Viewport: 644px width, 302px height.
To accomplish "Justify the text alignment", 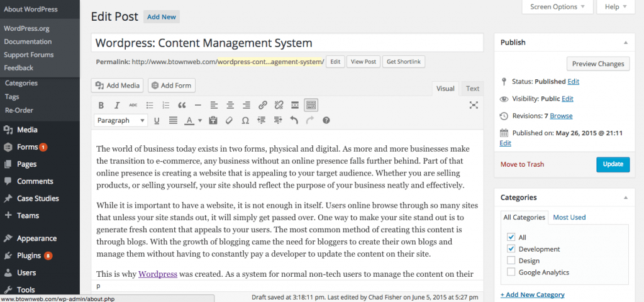I will point(174,120).
